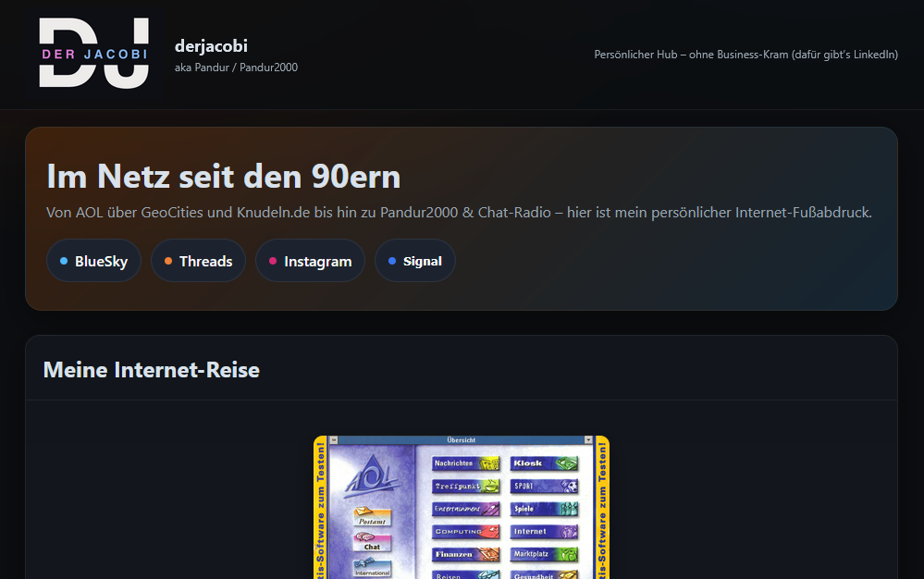
Task: Open Übersicht window's top-left system menu
Action: 335,440
